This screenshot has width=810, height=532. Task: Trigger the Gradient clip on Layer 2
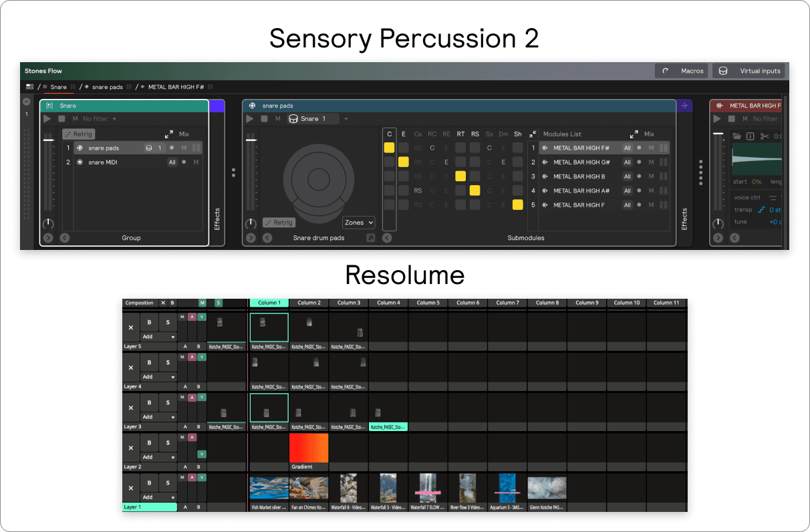point(309,448)
